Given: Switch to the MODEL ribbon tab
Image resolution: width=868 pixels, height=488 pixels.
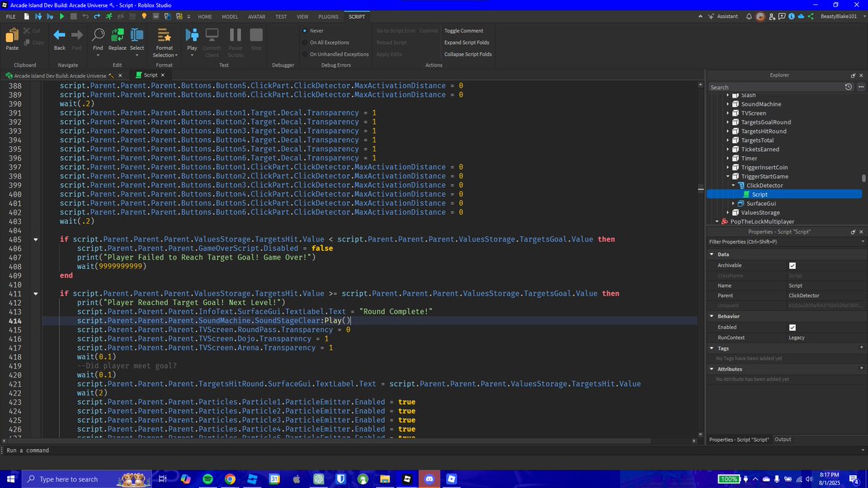Looking at the screenshot, I should [x=229, y=16].
